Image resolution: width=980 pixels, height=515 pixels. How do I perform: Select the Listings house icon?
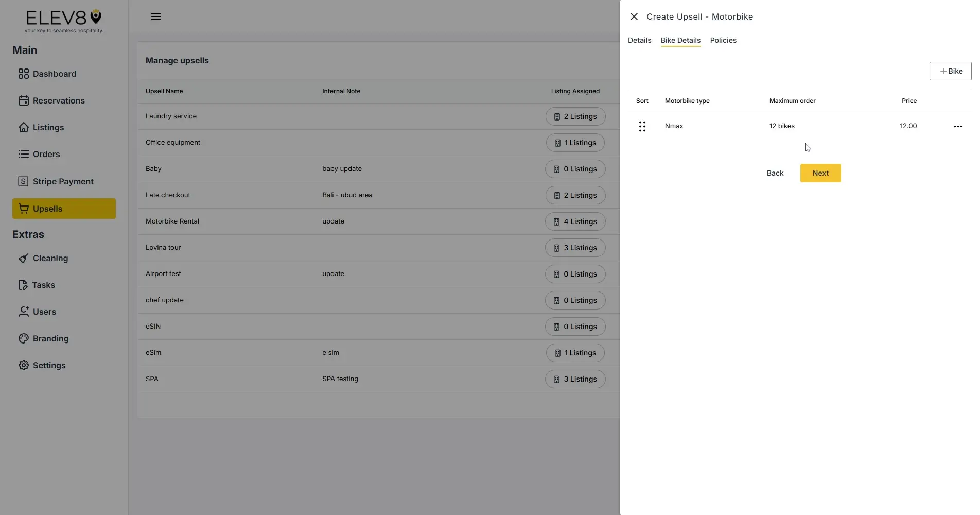pos(24,127)
